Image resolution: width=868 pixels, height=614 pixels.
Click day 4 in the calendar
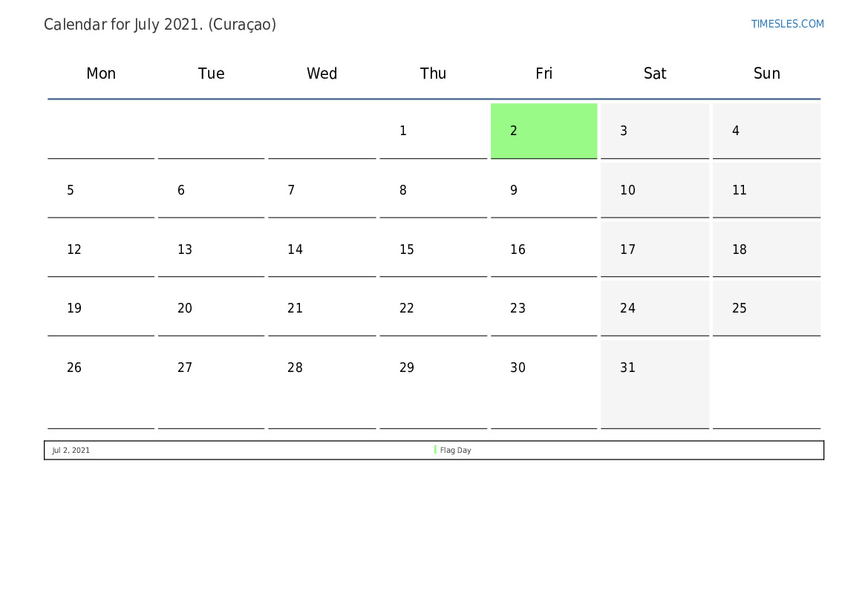point(767,131)
